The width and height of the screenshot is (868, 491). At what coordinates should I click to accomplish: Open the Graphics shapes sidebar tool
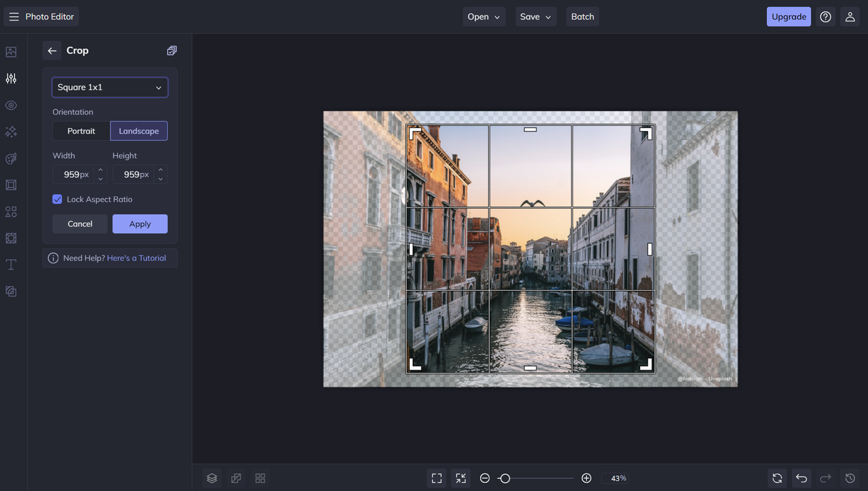click(x=11, y=212)
